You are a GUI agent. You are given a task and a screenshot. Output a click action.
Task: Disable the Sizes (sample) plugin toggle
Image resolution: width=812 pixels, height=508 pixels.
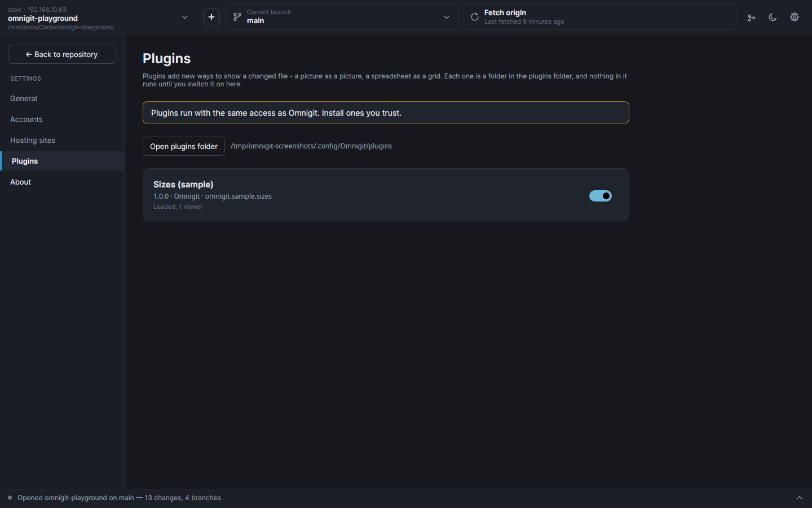[601, 196]
